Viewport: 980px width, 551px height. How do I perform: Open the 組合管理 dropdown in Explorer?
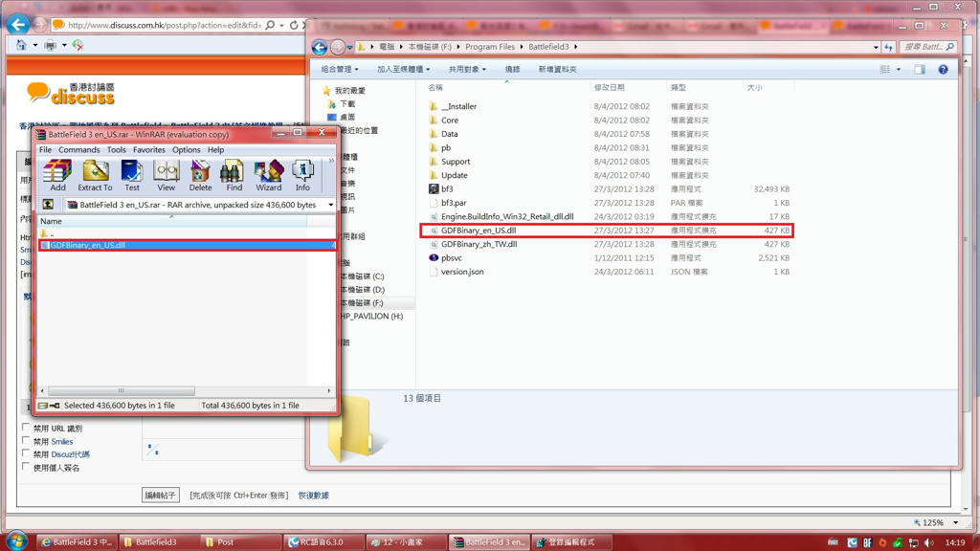coord(340,69)
